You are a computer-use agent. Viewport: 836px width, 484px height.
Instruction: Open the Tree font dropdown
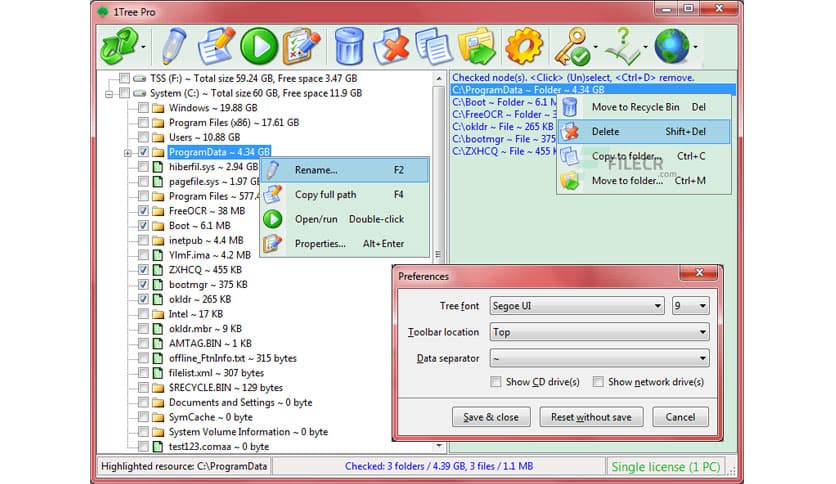point(577,306)
